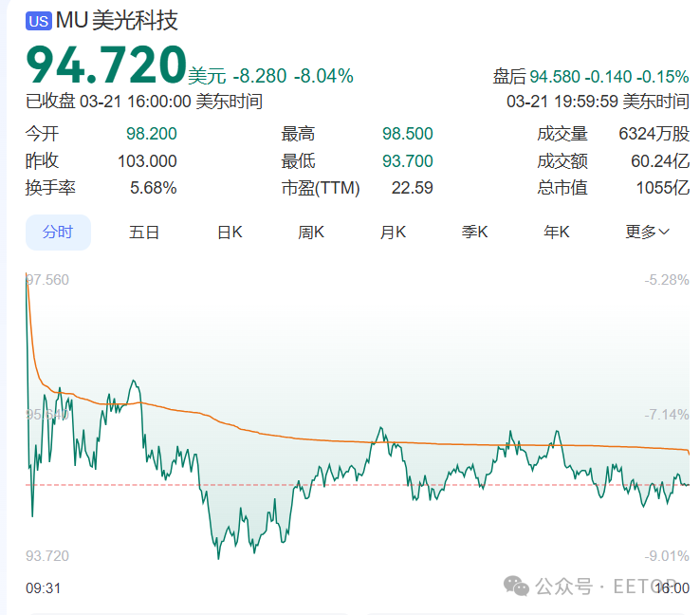700x615 pixels.
Task: Switch to the 五日 five-day tab
Action: [144, 233]
